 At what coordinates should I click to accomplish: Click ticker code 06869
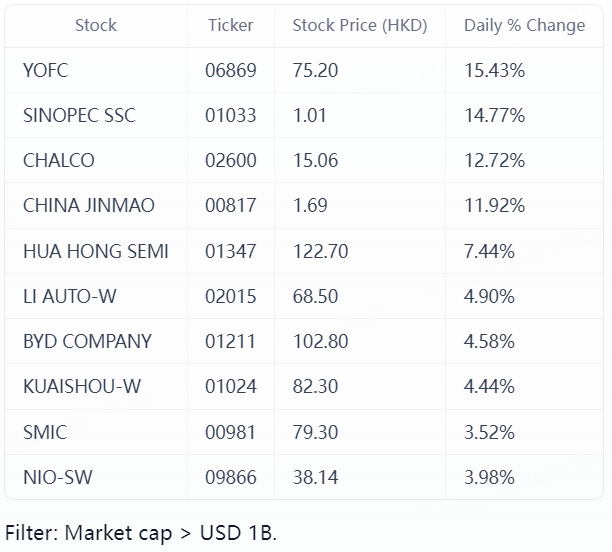[x=231, y=70]
